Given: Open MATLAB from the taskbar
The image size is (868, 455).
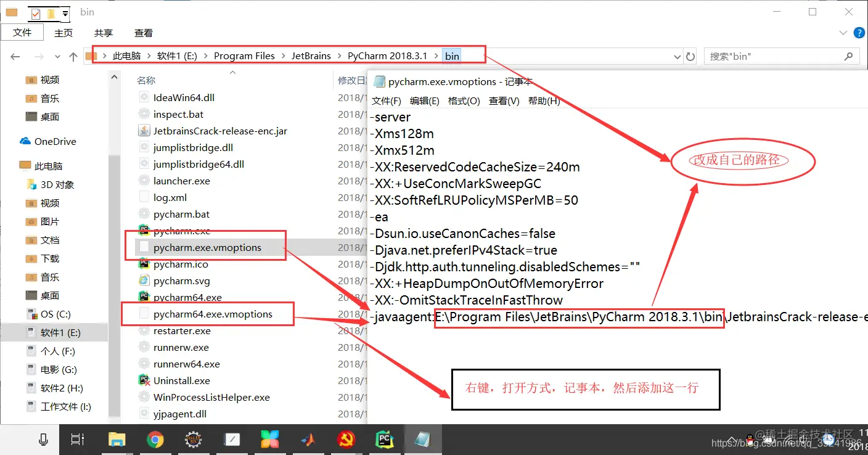Looking at the screenshot, I should [x=309, y=439].
